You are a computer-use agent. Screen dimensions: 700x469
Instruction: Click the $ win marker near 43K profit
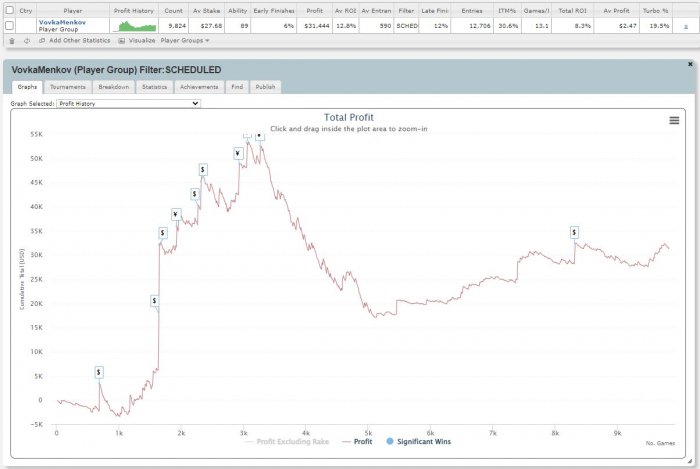click(195, 194)
